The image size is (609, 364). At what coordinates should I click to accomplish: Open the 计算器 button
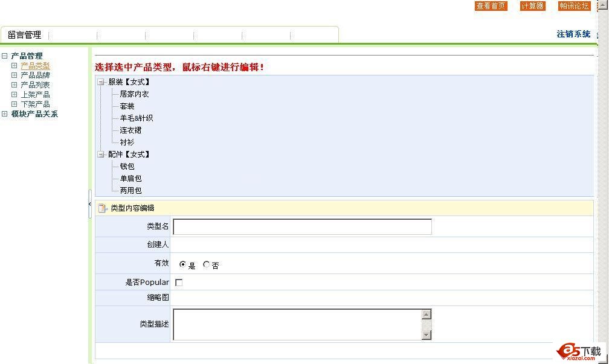[x=532, y=6]
